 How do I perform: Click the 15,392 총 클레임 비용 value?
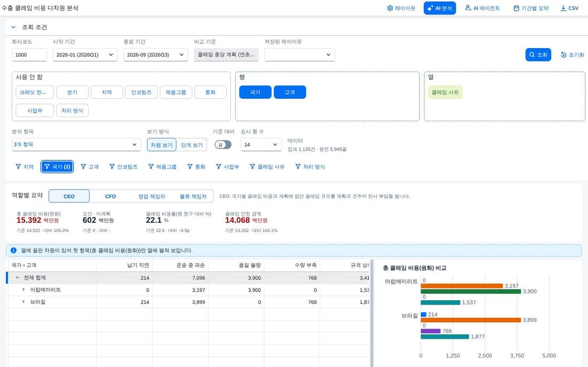pyautogui.click(x=29, y=221)
